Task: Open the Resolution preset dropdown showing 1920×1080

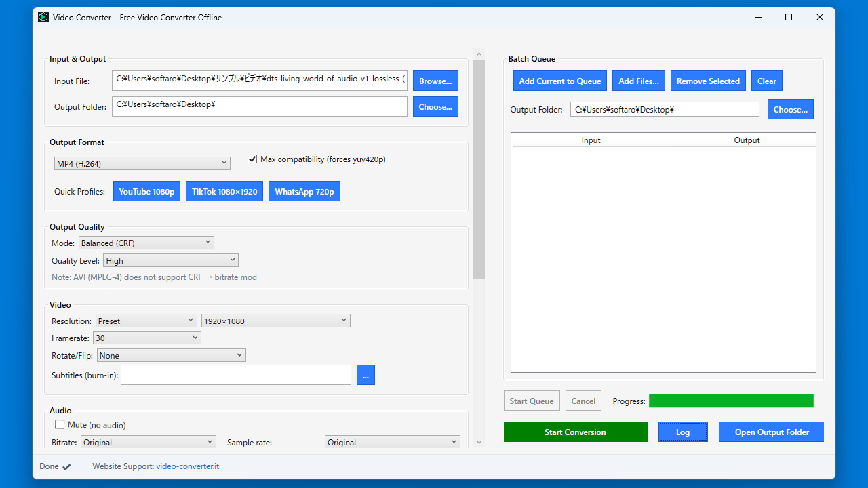Action: click(275, 320)
